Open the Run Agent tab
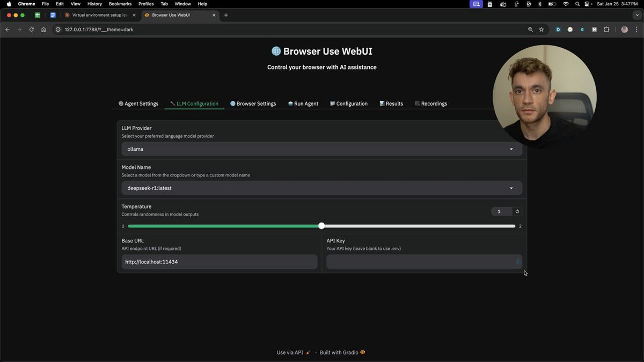Screen dimensions: 644x362 (303, 104)
